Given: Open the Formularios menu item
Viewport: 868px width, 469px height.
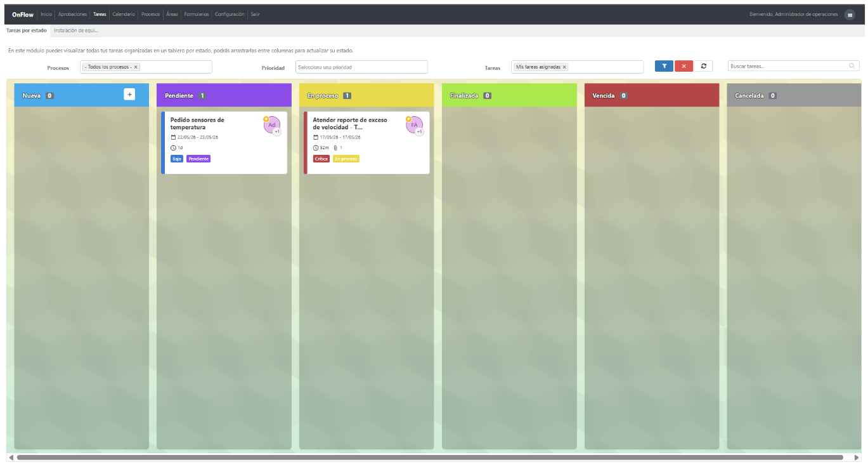Looking at the screenshot, I should 197,14.
